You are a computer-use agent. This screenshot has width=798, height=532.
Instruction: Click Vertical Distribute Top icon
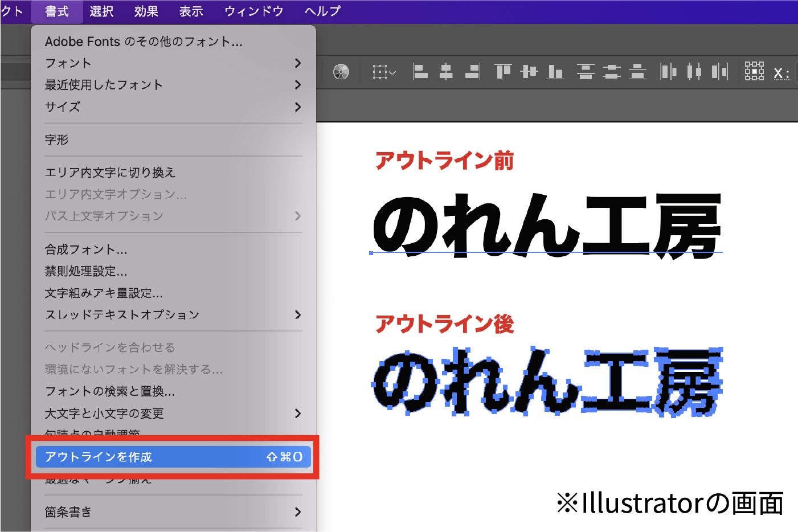[x=586, y=72]
